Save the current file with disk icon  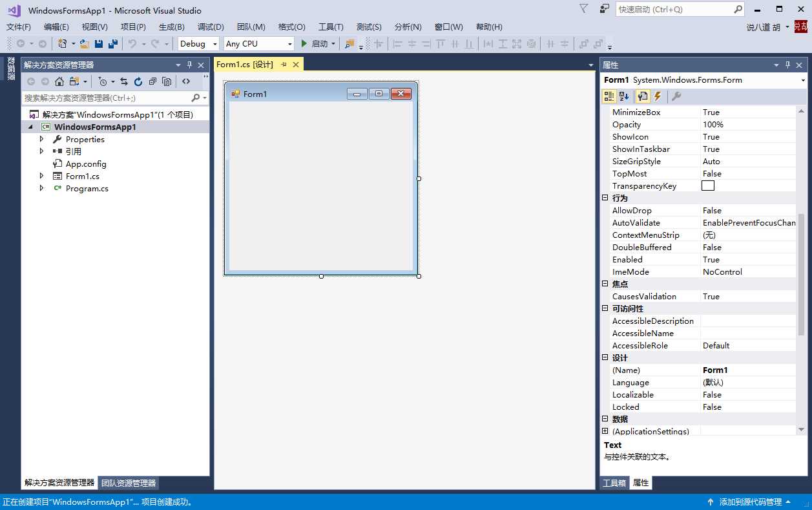pyautogui.click(x=99, y=43)
